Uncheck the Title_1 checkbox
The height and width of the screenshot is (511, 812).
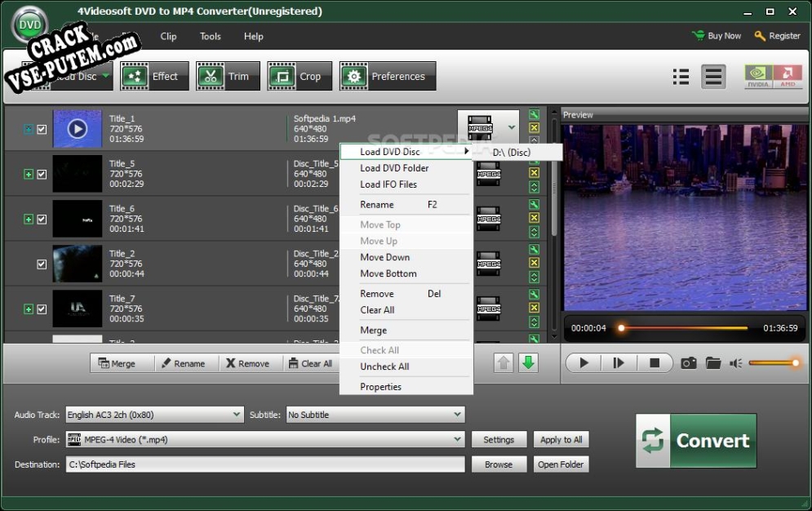[42, 130]
